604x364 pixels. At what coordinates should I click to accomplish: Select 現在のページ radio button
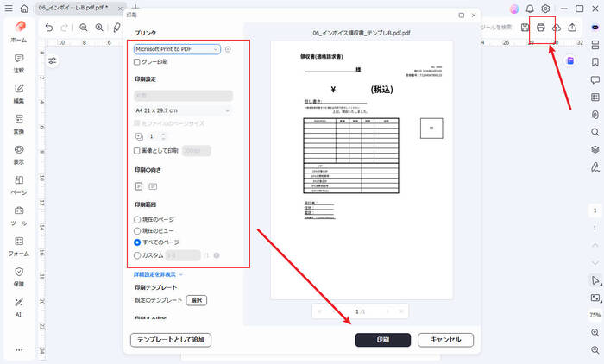(136, 220)
